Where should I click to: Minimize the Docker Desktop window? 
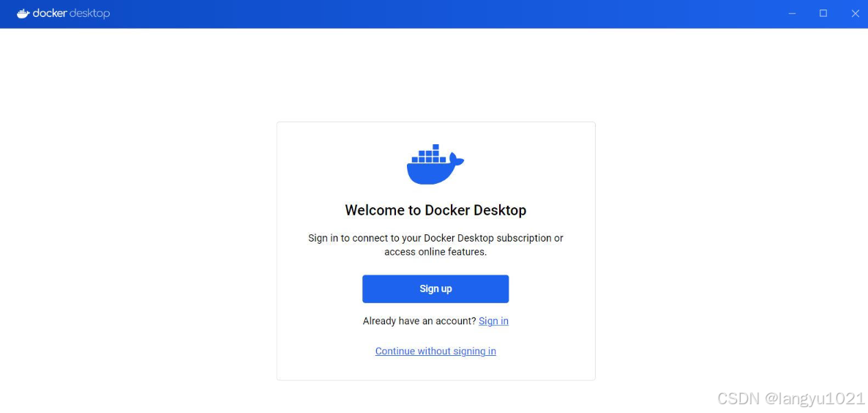tap(792, 14)
